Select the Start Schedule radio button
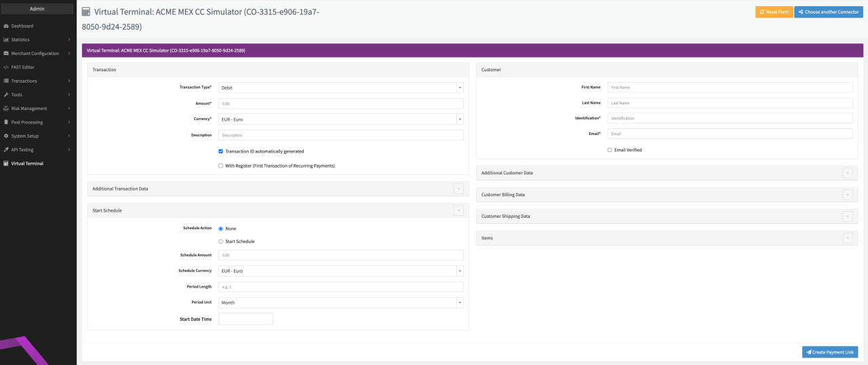 point(220,242)
